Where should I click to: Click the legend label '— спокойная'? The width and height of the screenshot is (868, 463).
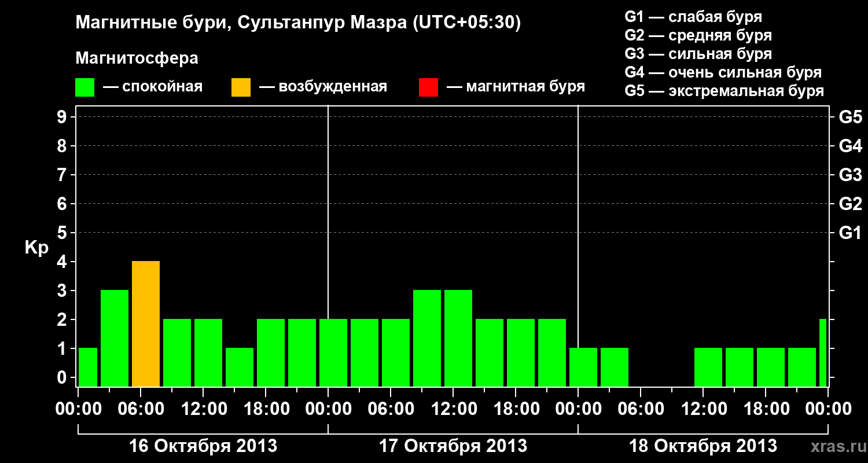pyautogui.click(x=153, y=87)
